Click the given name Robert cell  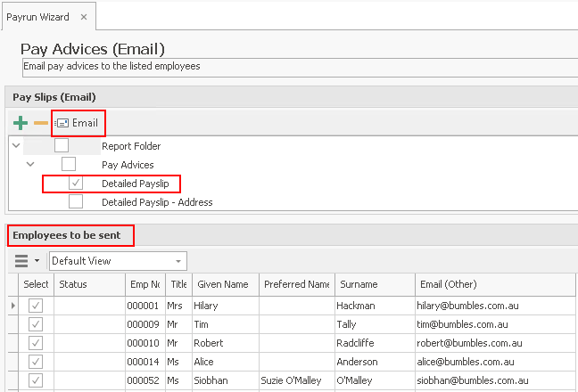coord(226,343)
